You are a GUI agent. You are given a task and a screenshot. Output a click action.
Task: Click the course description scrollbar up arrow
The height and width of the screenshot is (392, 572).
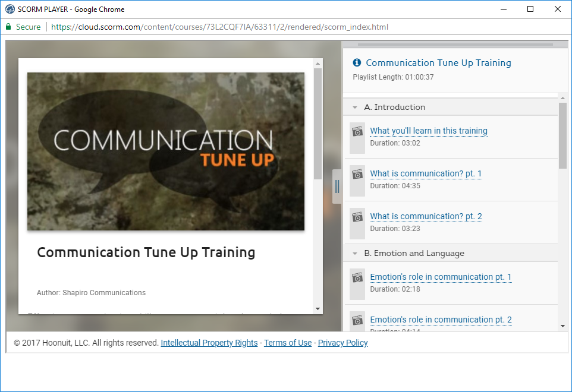coord(318,64)
